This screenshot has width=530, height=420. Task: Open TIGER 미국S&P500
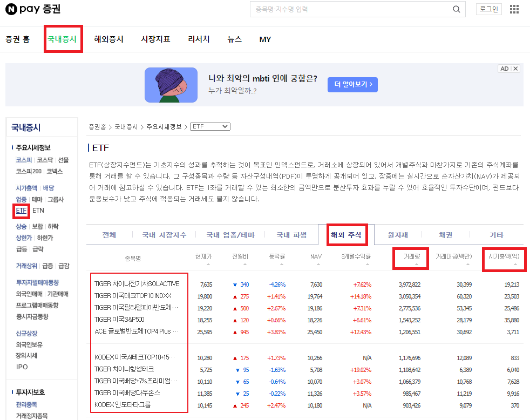pyautogui.click(x=119, y=319)
